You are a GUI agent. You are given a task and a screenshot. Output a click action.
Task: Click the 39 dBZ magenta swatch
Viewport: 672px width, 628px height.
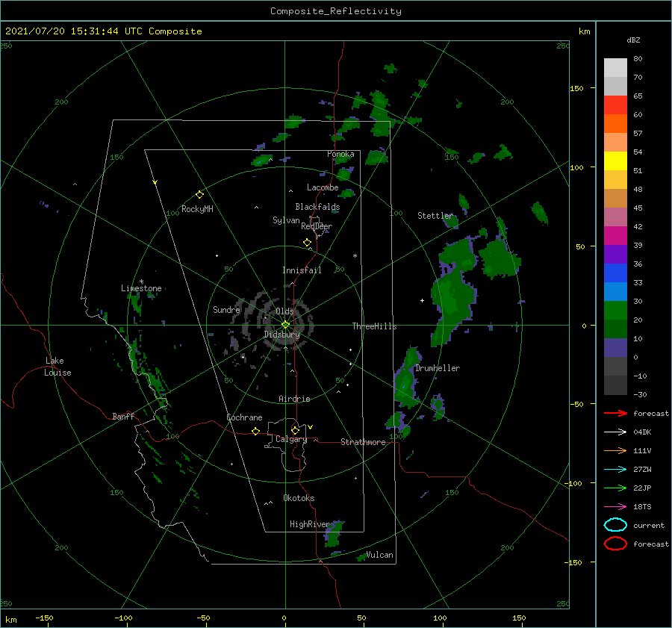(x=615, y=235)
